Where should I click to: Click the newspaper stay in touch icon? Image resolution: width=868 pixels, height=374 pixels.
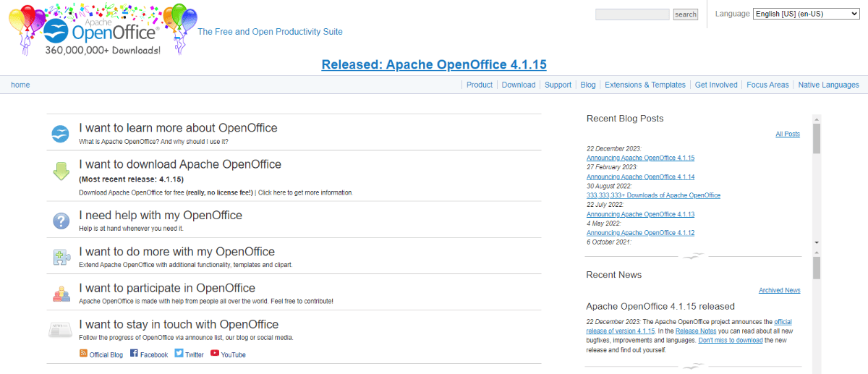pos(60,330)
